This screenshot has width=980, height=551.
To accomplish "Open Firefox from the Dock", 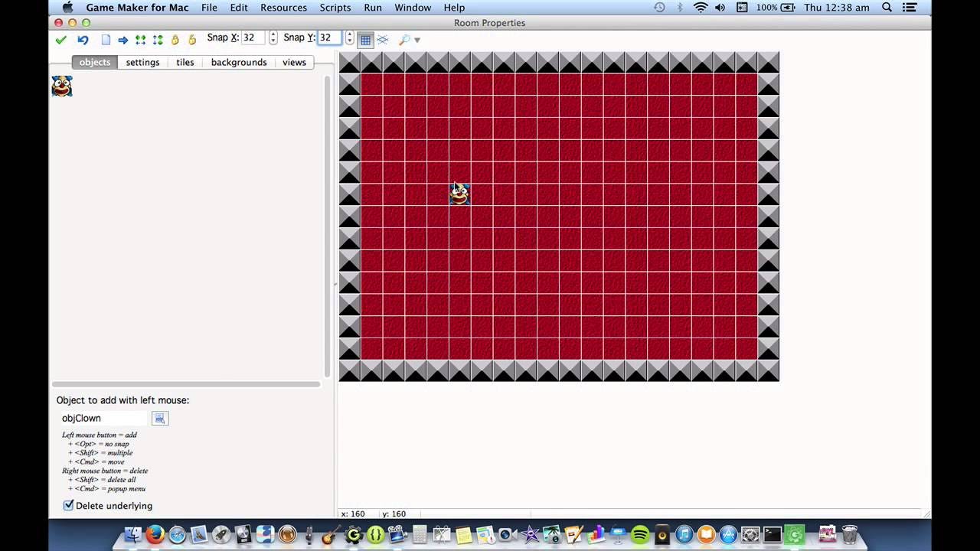I will coord(155,534).
